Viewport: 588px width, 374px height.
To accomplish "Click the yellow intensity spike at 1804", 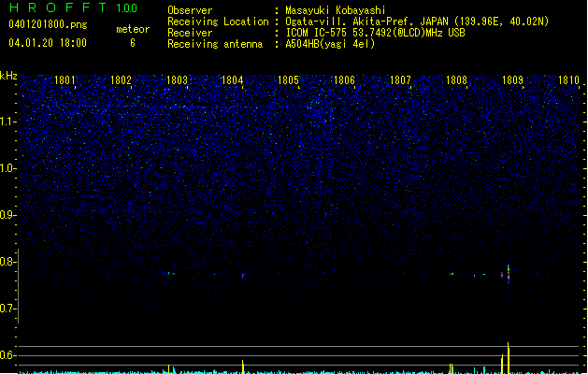I will click(243, 367).
